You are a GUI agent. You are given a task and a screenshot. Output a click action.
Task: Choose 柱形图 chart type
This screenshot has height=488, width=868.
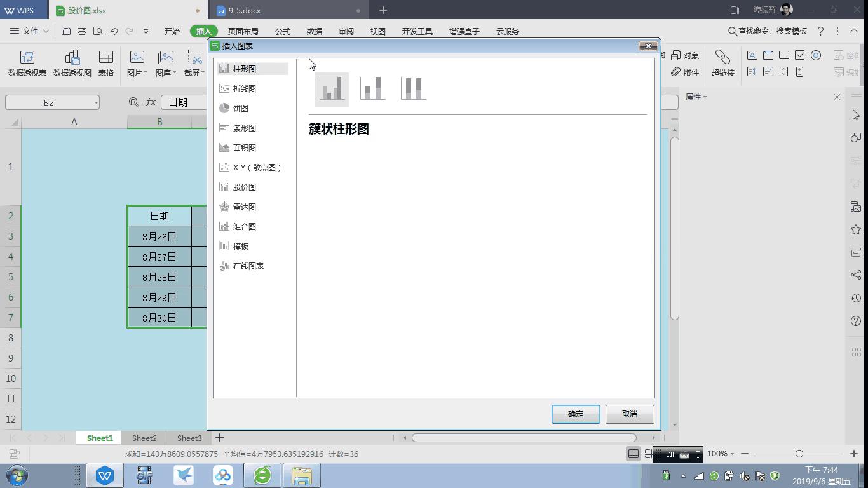253,69
